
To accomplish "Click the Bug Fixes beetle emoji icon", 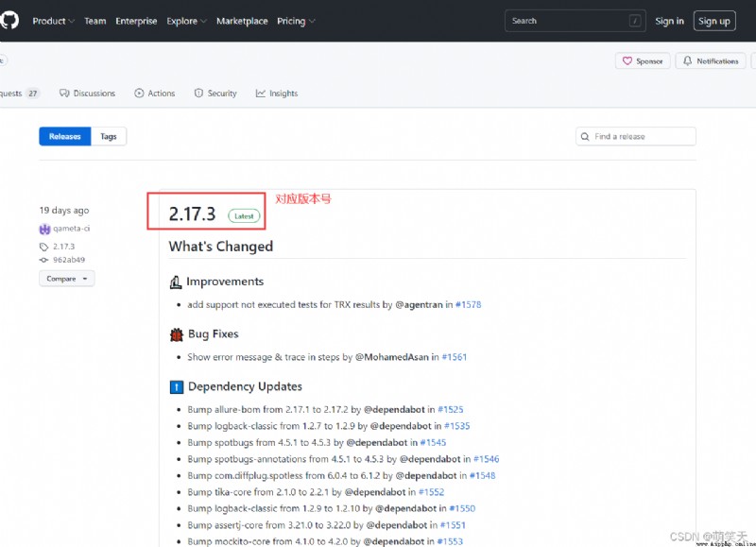I will (177, 334).
